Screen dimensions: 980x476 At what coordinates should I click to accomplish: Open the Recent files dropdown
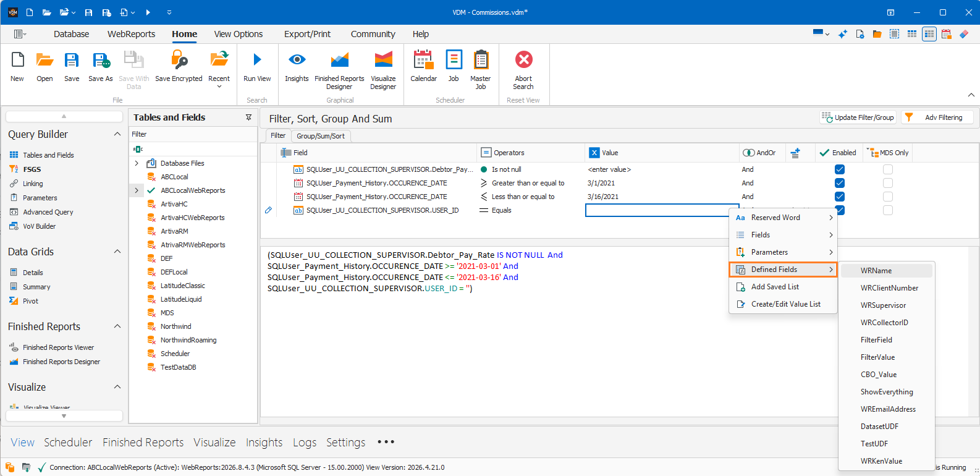tap(219, 87)
